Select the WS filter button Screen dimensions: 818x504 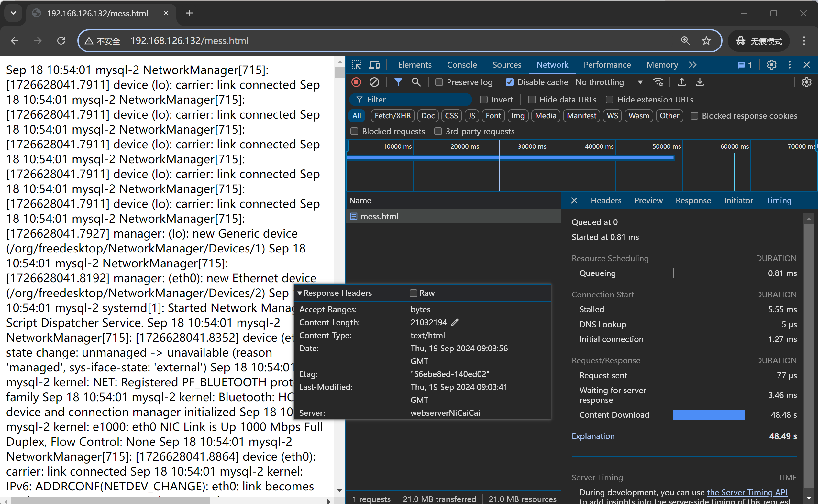(x=612, y=116)
